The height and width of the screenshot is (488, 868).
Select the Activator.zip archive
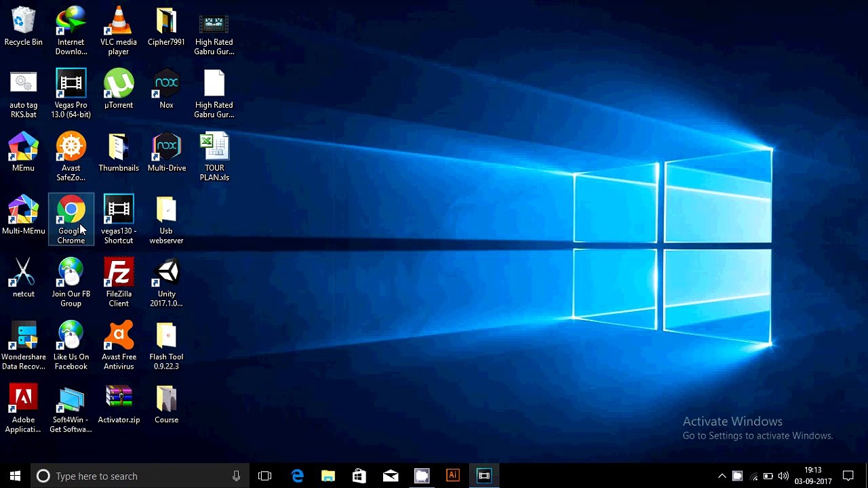click(119, 405)
